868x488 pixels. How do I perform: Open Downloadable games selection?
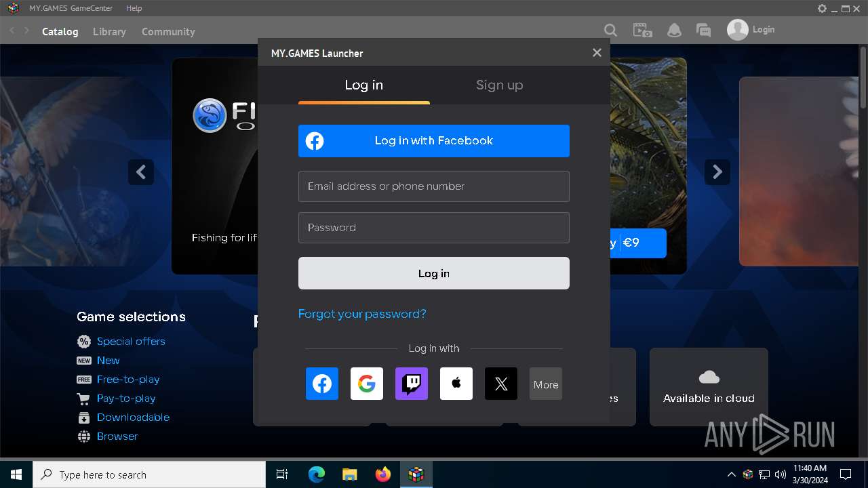[x=133, y=418]
